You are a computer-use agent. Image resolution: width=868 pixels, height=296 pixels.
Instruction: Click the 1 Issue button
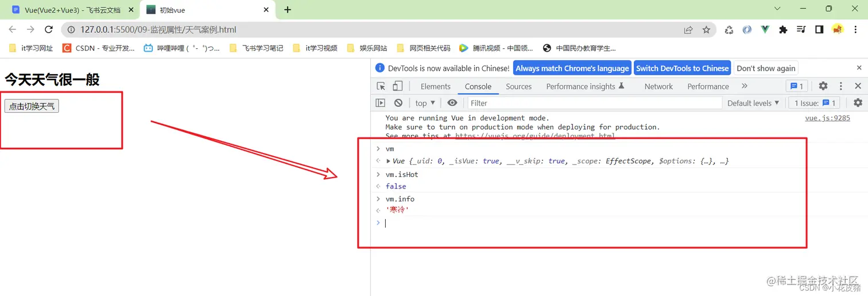tap(814, 103)
